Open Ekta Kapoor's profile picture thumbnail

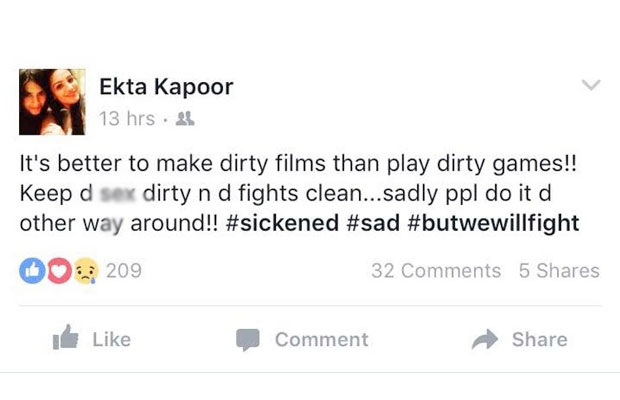(53, 102)
